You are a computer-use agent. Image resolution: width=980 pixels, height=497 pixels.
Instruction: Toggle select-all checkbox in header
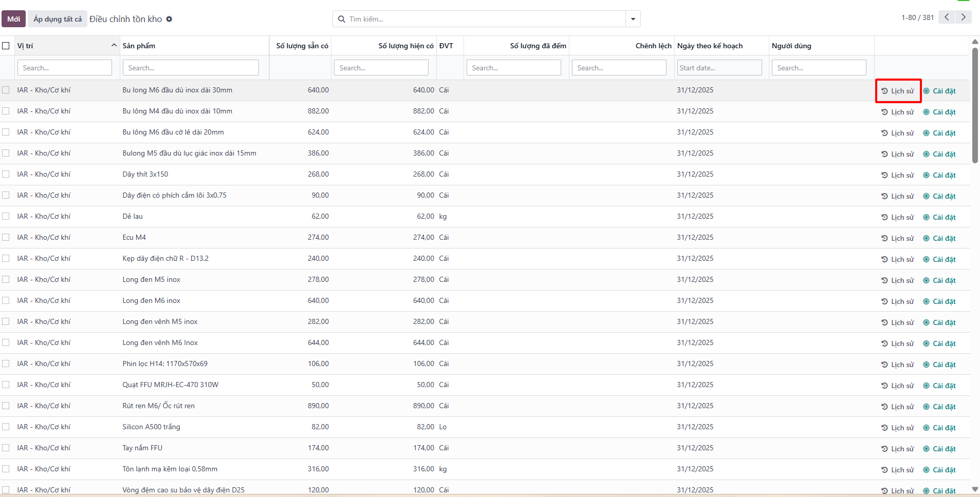[x=6, y=46]
